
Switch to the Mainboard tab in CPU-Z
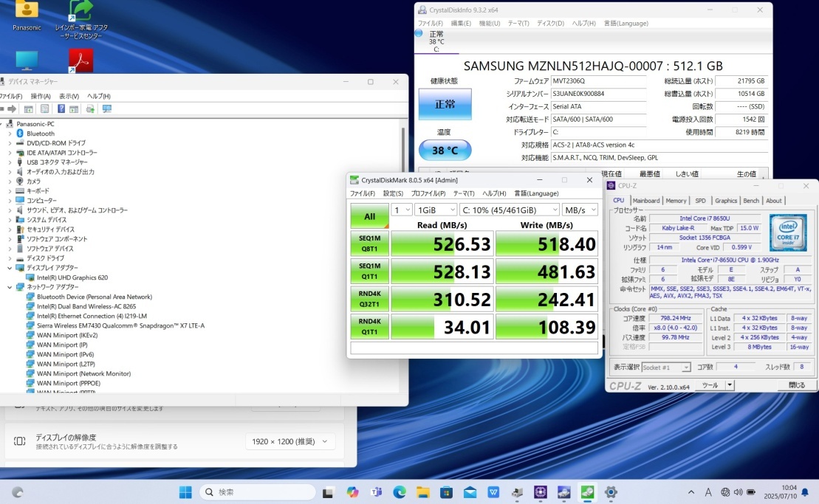(x=645, y=201)
